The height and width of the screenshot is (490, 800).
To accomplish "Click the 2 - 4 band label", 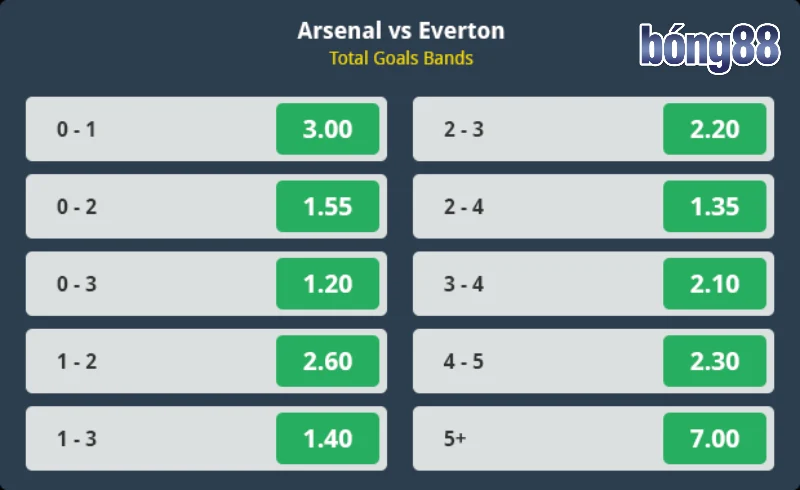I will [464, 207].
